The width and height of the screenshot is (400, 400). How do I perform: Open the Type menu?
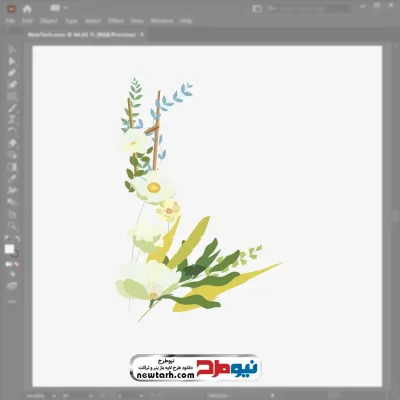71,21
